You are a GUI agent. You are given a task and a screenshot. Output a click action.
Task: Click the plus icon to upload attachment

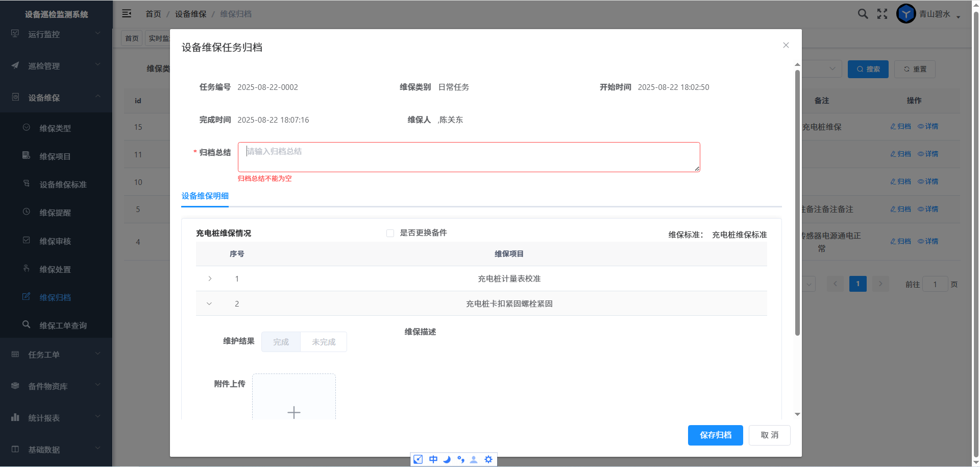pos(294,412)
